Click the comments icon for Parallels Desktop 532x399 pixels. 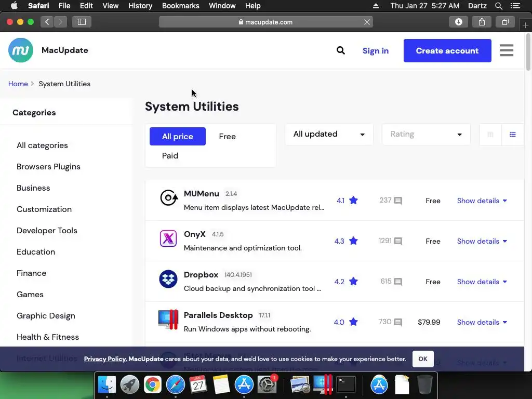tap(398, 322)
